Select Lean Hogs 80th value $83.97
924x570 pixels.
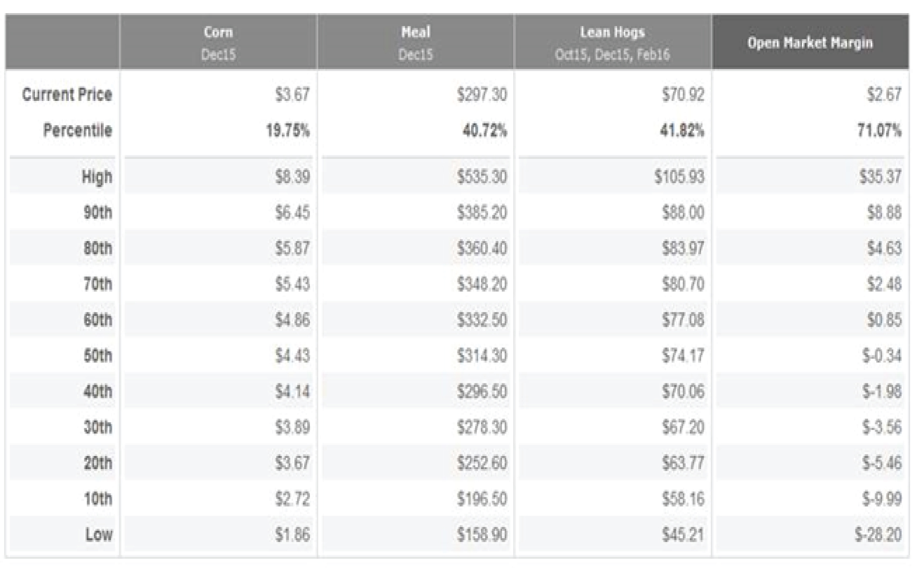683,248
